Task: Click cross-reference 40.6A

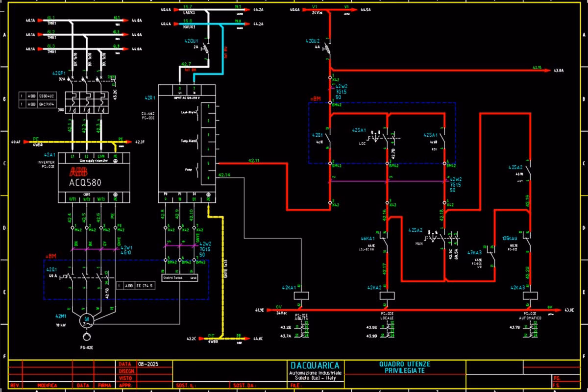Action: point(295,9)
